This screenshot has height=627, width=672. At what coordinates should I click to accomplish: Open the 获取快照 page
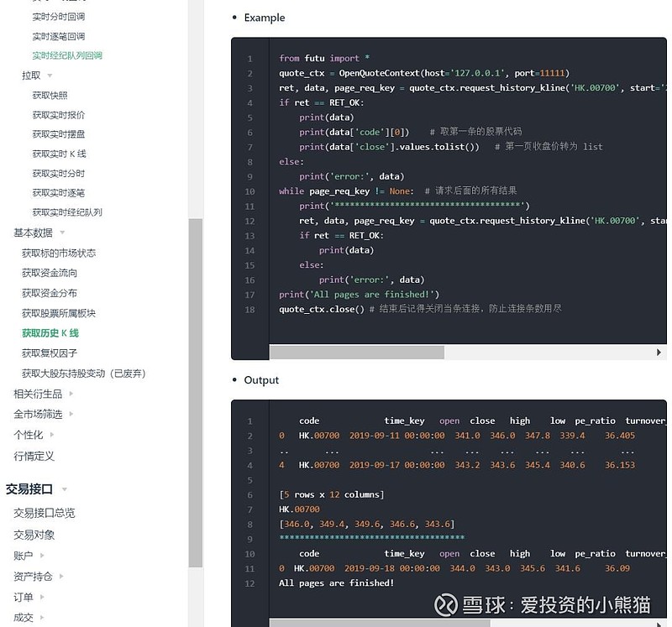click(50, 94)
